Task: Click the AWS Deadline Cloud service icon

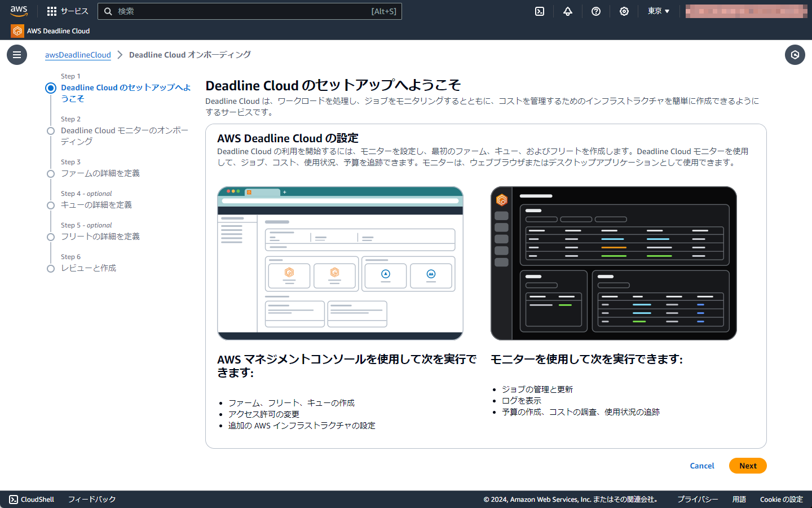Action: pyautogui.click(x=16, y=31)
